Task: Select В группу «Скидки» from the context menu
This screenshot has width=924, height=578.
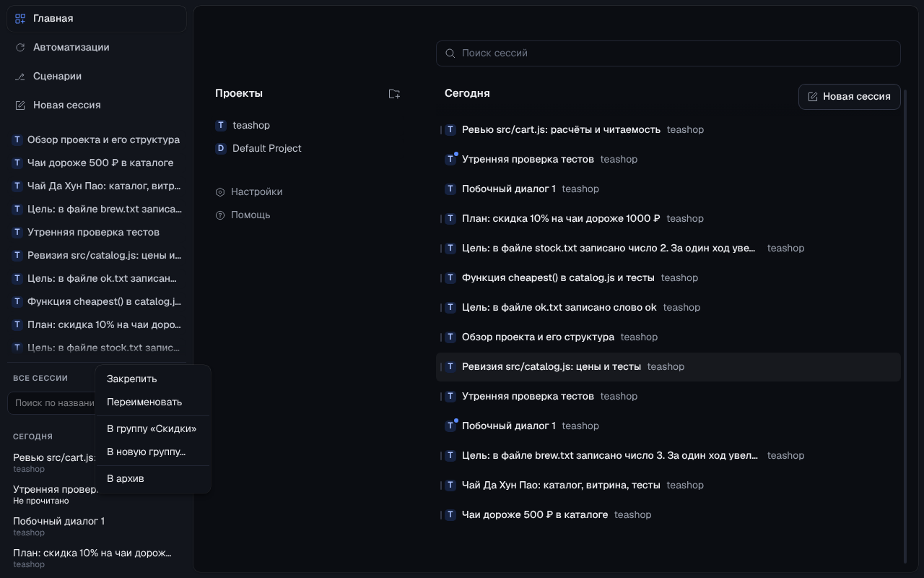Action: [x=153, y=429]
